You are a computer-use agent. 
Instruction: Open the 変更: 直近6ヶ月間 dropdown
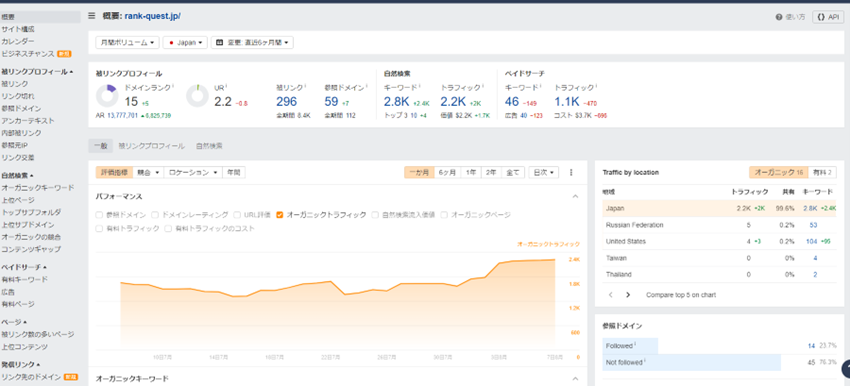coord(253,42)
